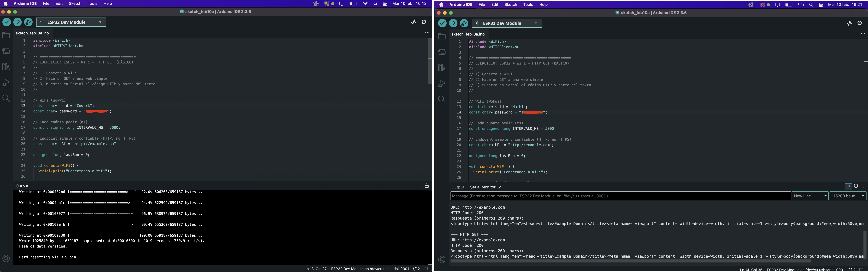Click http://example.com link in the ssid "Cowork" sketch

pos(94,144)
